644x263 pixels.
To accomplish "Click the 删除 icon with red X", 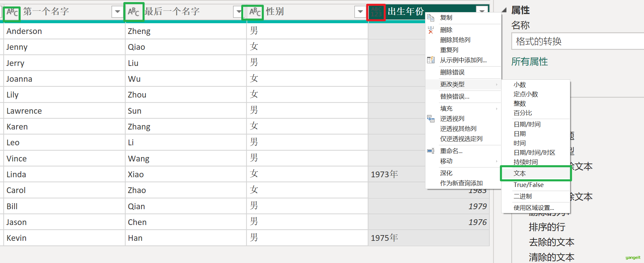I will pyautogui.click(x=431, y=30).
